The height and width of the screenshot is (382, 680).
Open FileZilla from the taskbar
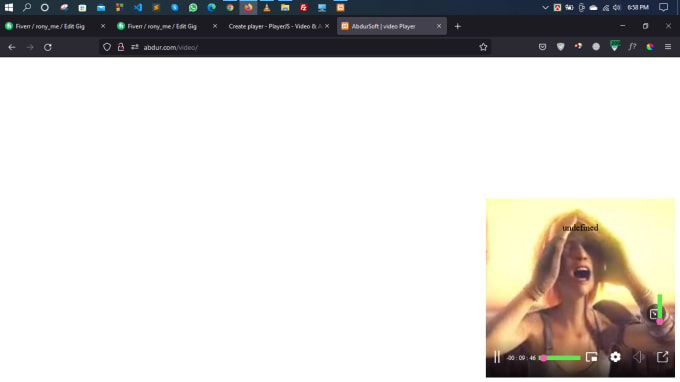point(304,7)
